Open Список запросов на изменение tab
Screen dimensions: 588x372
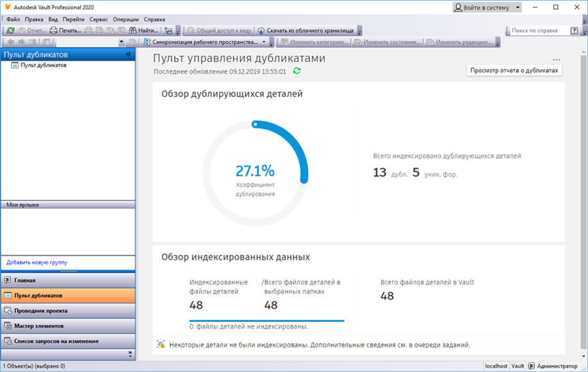coord(68,341)
